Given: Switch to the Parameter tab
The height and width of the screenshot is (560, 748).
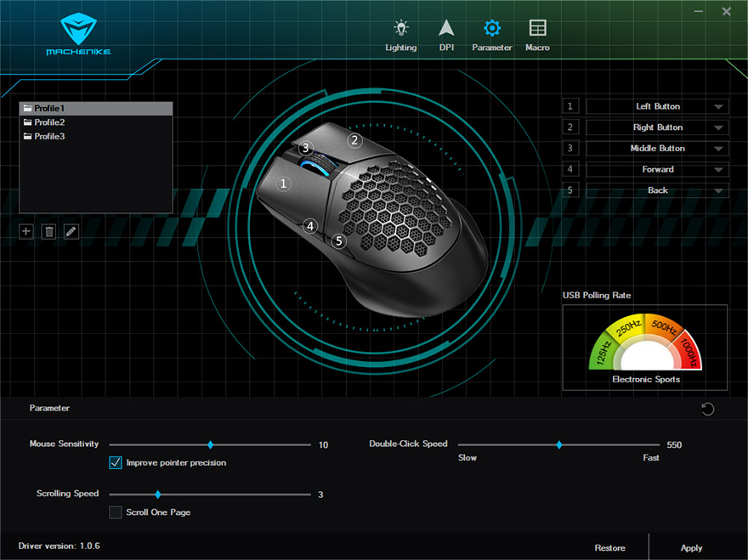Looking at the screenshot, I should 492,36.
